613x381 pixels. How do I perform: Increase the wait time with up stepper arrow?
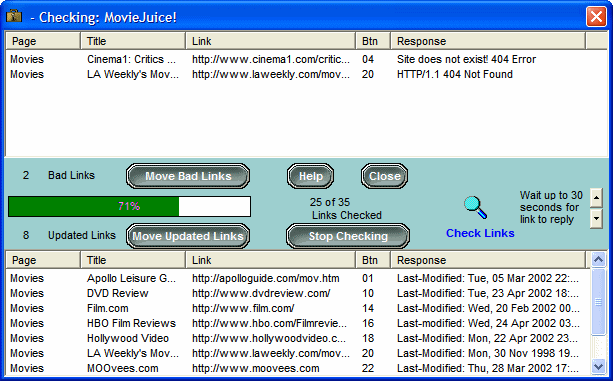(596, 198)
